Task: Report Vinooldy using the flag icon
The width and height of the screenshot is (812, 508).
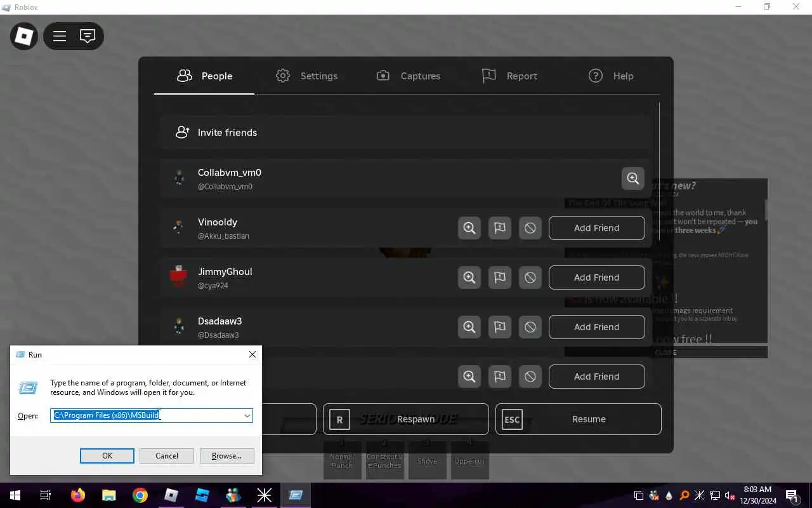Action: tap(500, 228)
